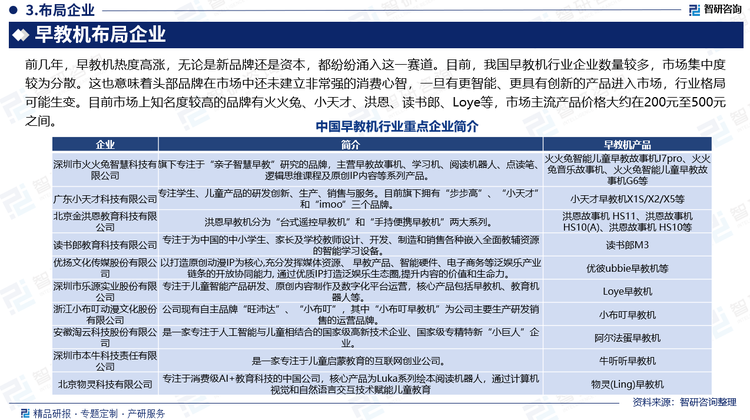The image size is (750, 420).
Task: Click the 简介 column header
Action: 351,144
